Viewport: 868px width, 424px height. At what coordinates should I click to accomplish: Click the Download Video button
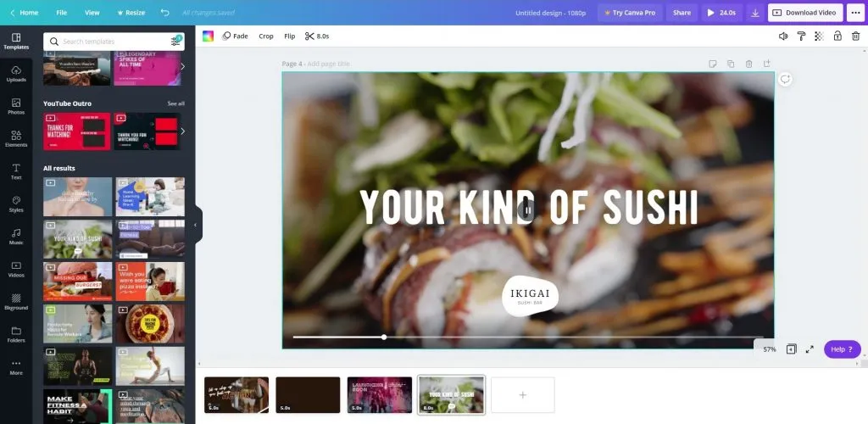(805, 12)
